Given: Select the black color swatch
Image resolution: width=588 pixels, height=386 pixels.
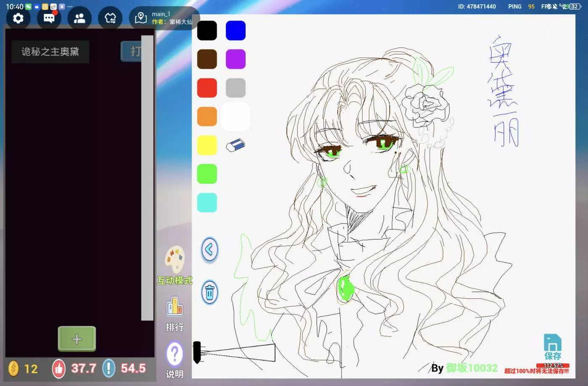Looking at the screenshot, I should (207, 31).
